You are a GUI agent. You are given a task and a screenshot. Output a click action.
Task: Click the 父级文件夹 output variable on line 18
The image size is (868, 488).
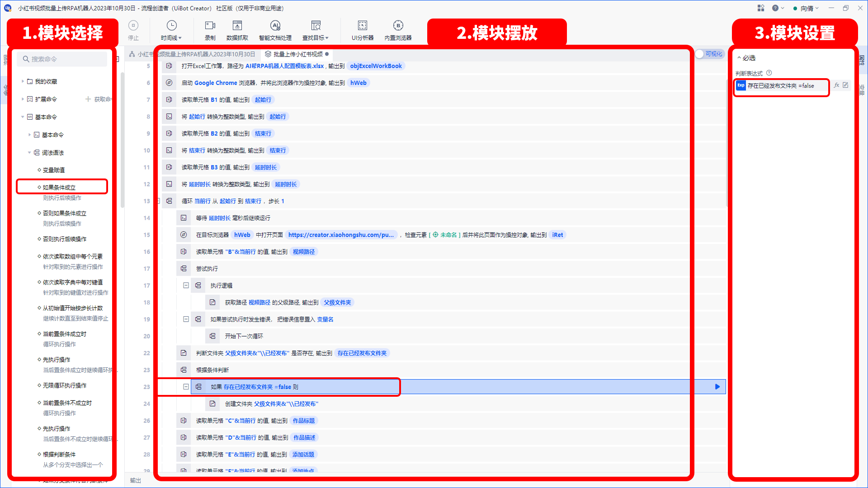coord(337,302)
